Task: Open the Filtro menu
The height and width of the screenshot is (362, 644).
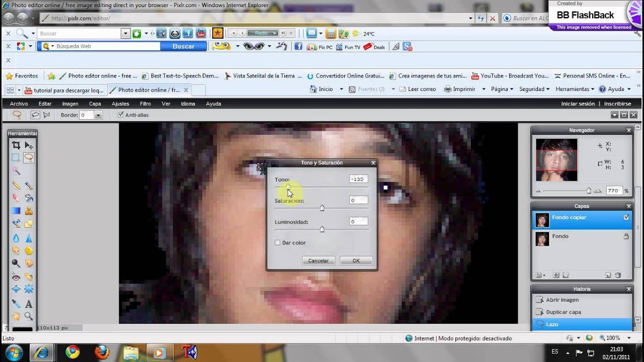Action: coord(145,104)
